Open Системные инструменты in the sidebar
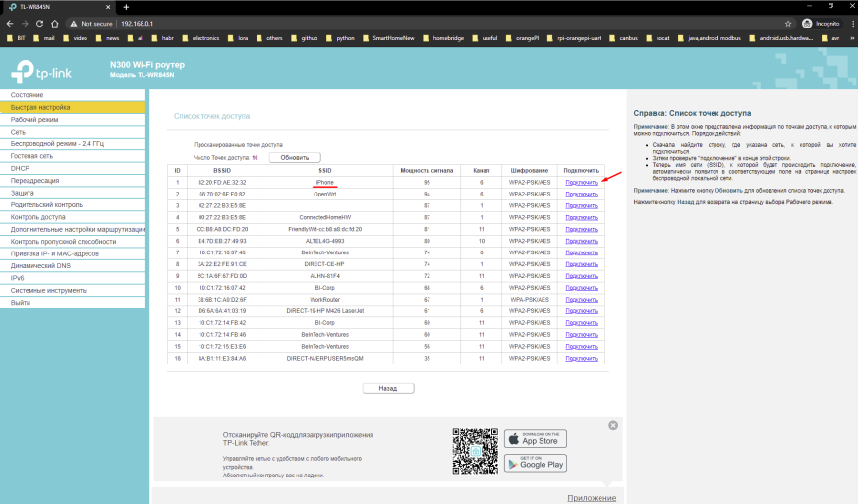The width and height of the screenshot is (858, 504). [73, 290]
